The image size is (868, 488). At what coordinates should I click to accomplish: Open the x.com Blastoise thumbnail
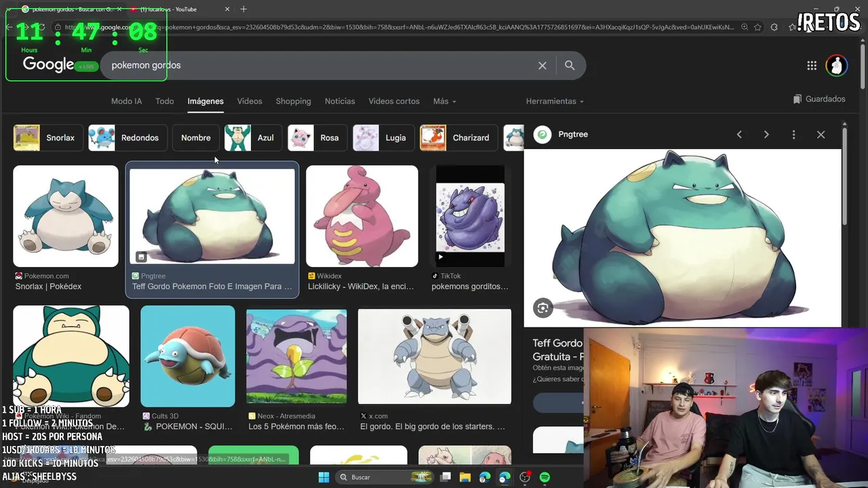click(435, 357)
